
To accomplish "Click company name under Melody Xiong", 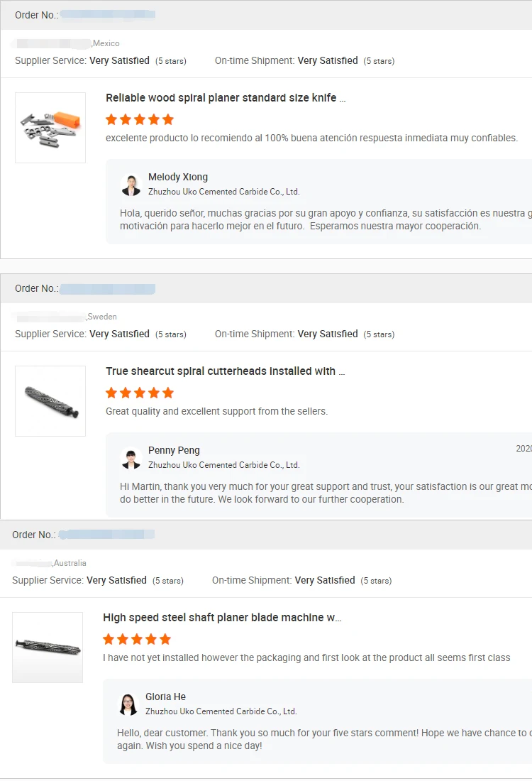I will coord(223,192).
